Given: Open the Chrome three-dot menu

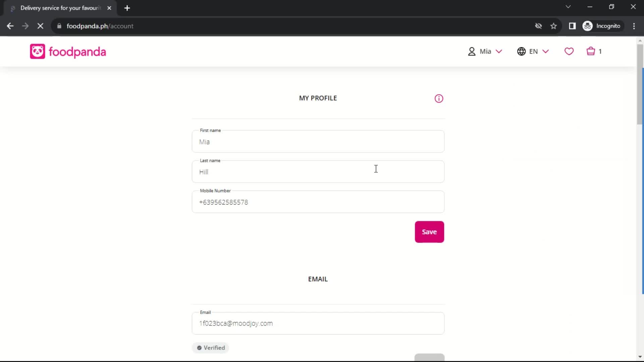Looking at the screenshot, I should coord(634,26).
